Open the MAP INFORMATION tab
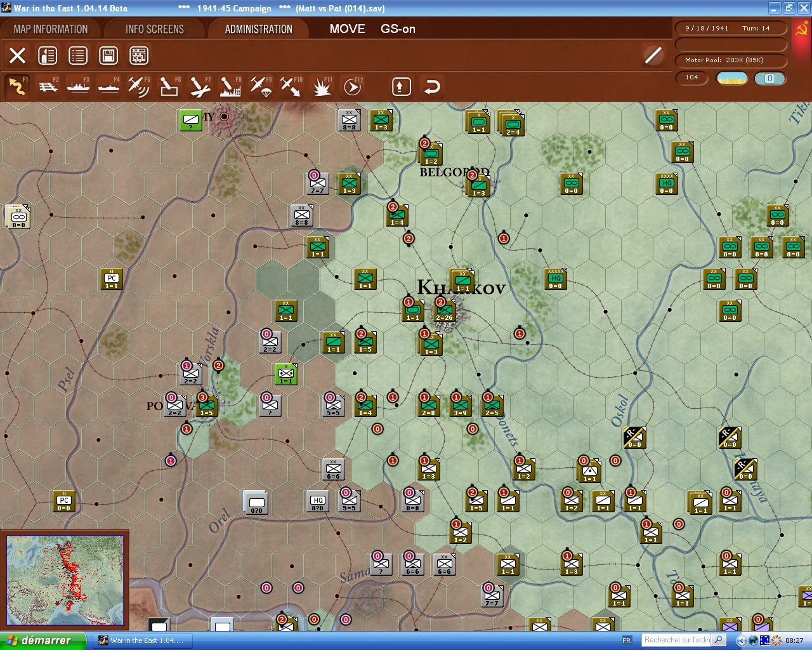 coord(51,29)
